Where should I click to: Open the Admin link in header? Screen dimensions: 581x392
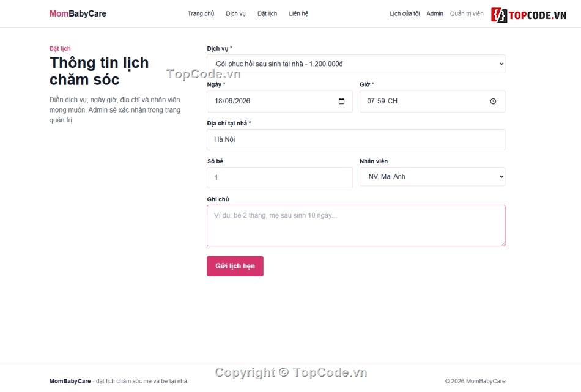pos(435,13)
